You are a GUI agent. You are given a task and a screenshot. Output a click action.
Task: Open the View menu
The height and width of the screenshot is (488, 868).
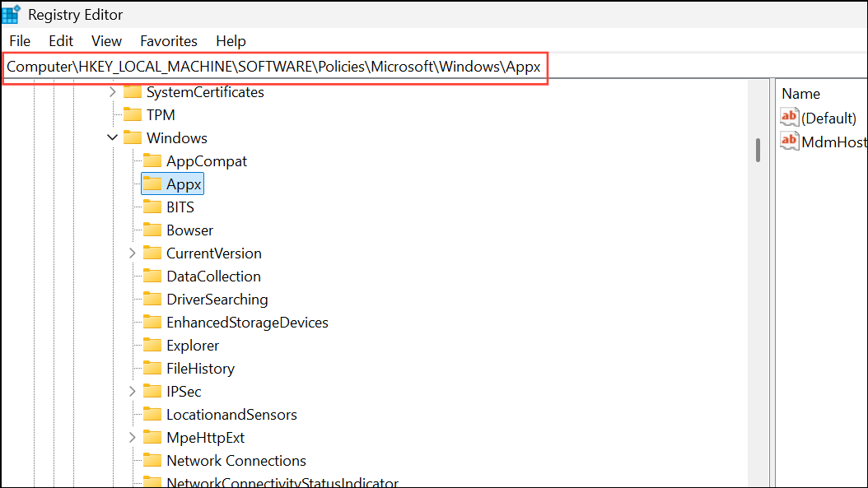click(x=106, y=41)
